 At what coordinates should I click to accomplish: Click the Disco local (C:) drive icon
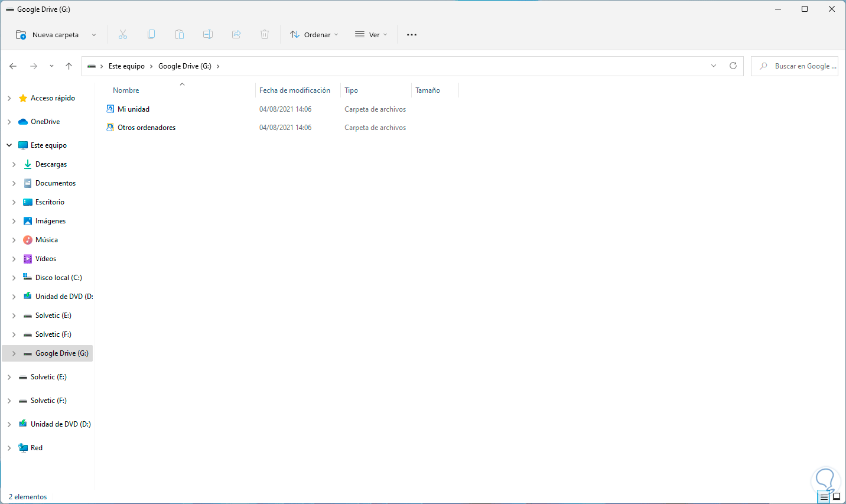pos(27,277)
